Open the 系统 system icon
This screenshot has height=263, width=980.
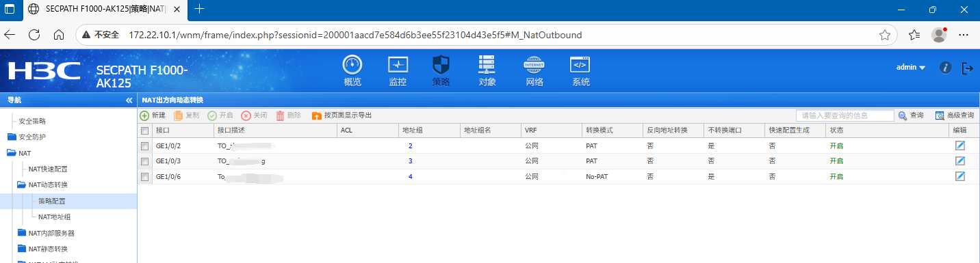point(580,71)
